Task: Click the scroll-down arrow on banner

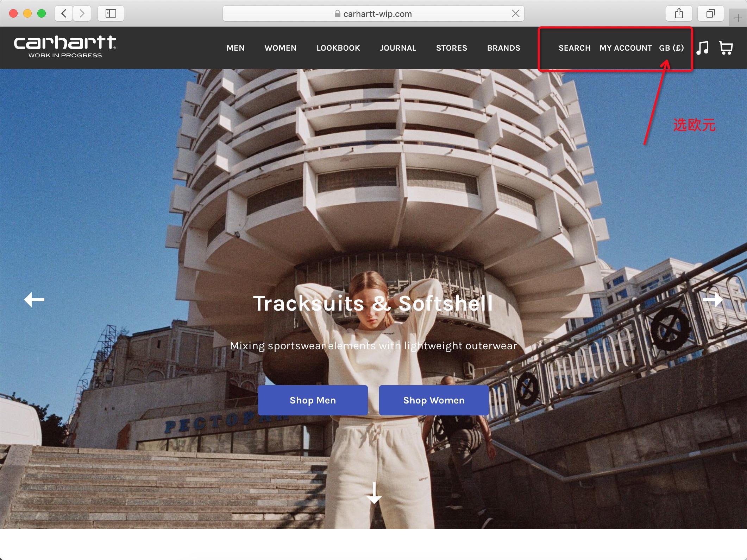Action: (x=374, y=493)
